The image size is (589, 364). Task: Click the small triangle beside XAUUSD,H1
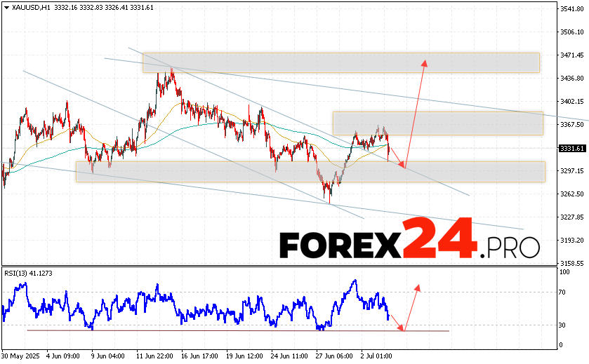point(5,7)
